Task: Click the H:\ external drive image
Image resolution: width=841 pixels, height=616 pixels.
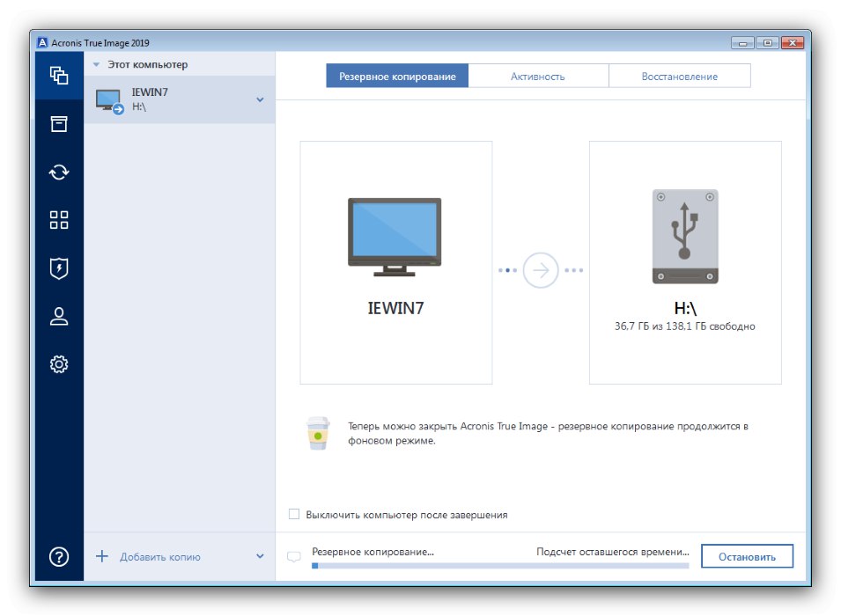Action: pyautogui.click(x=685, y=233)
